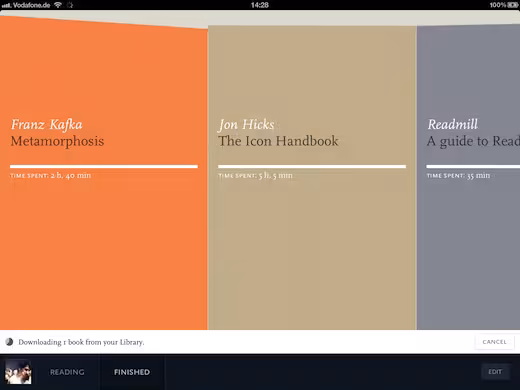The width and height of the screenshot is (520, 390).
Task: Select the author name Franz Kafka
Action: pos(47,125)
